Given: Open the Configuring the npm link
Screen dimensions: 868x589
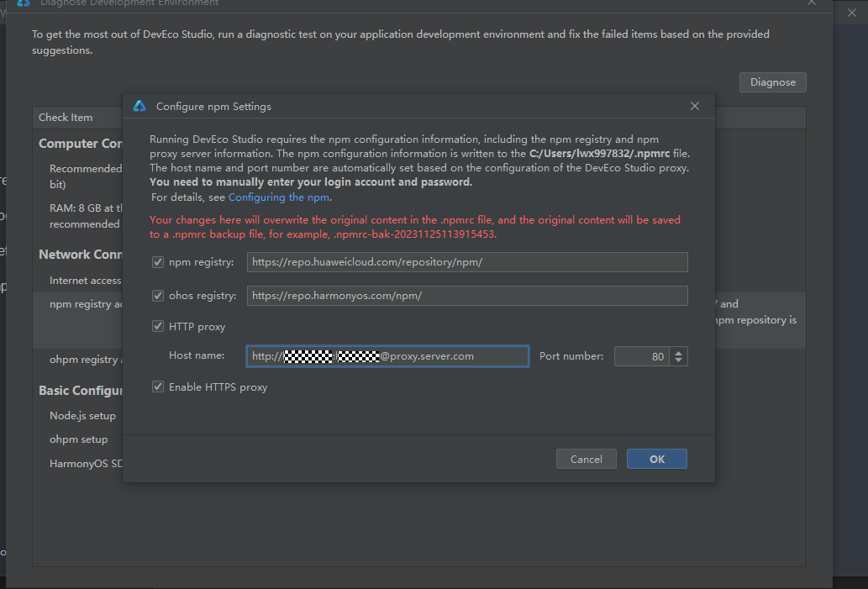Looking at the screenshot, I should click(278, 197).
